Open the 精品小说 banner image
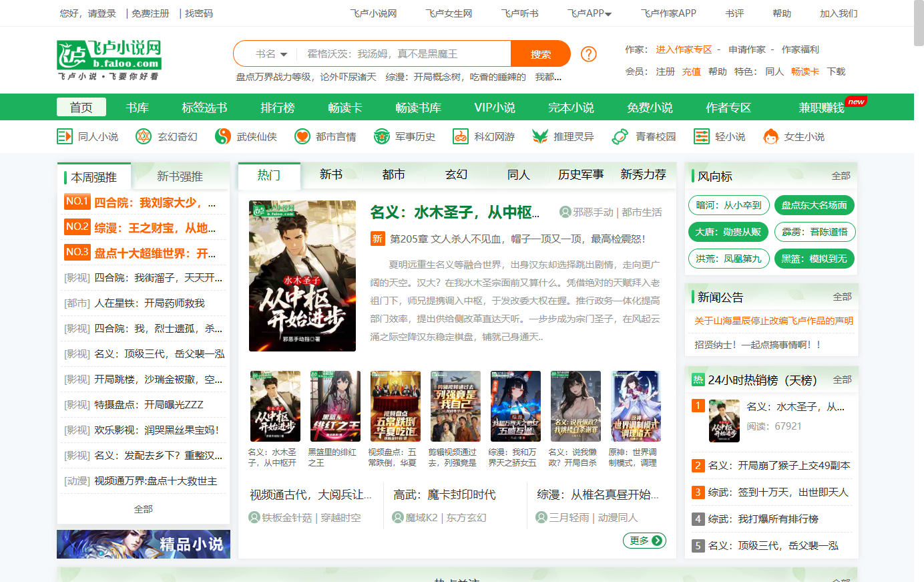The height and width of the screenshot is (582, 924). pos(144,544)
